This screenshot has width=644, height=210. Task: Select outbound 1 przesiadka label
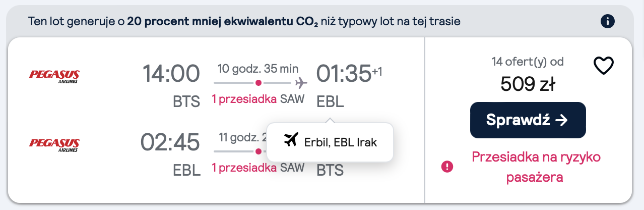pyautogui.click(x=244, y=99)
